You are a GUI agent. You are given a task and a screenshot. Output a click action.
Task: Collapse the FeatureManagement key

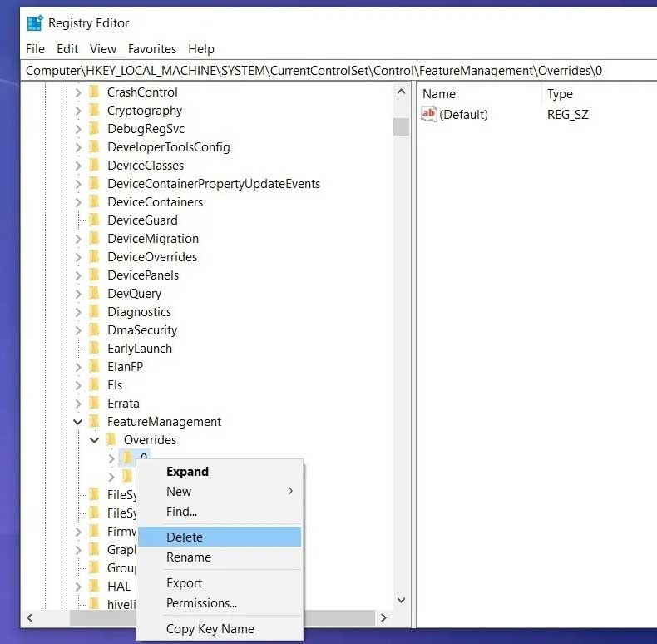click(78, 421)
